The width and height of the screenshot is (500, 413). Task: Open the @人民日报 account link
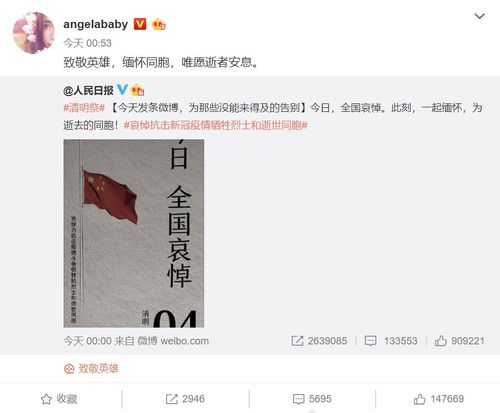pos(88,90)
